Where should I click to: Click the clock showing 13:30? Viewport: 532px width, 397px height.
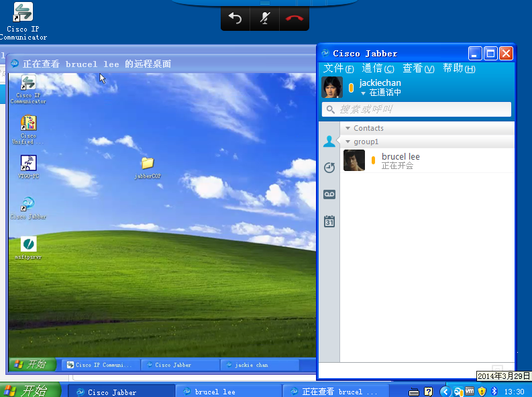(514, 392)
